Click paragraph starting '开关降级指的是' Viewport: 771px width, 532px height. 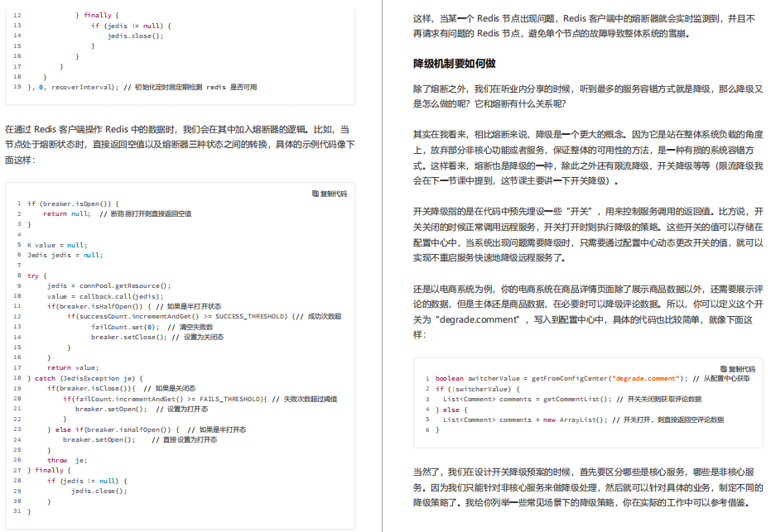click(x=588, y=234)
